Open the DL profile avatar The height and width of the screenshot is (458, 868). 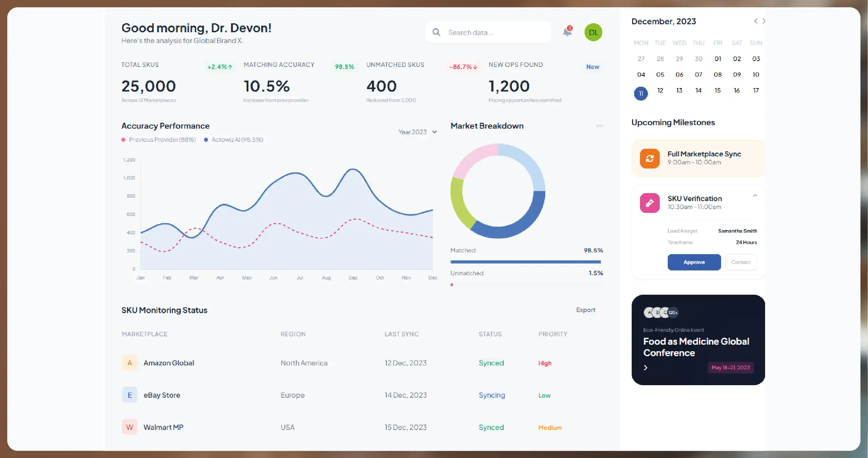coord(593,32)
